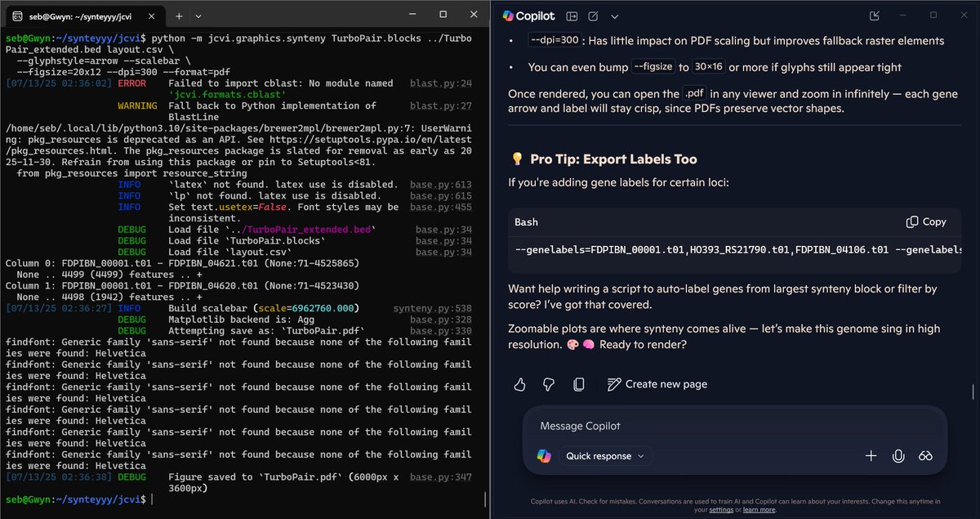
Task: Maximize the terminal window
Action: pos(443,15)
